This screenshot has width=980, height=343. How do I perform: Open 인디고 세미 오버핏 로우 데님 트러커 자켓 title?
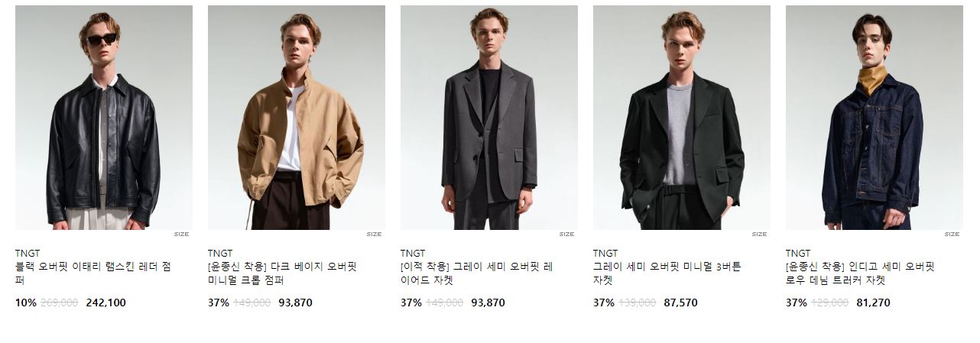coord(861,273)
